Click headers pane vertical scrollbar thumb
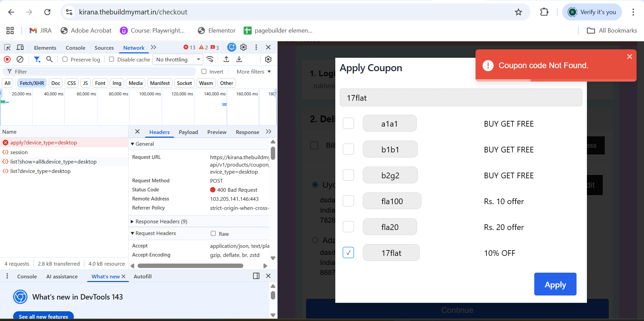This screenshot has height=321, width=644. pos(273,153)
